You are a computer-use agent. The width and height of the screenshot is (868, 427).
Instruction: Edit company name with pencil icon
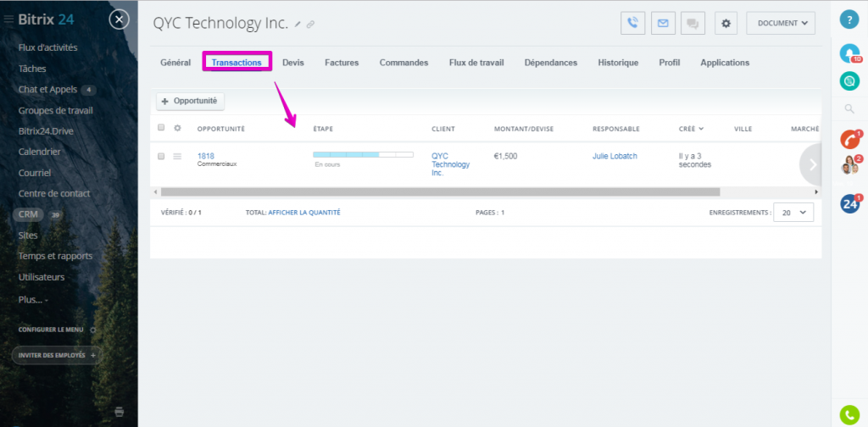point(298,25)
